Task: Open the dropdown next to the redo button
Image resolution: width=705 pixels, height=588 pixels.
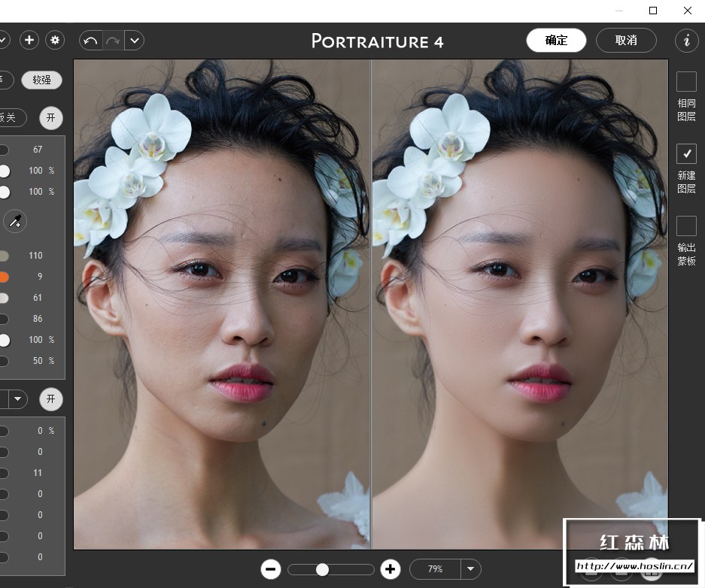Action: [134, 40]
